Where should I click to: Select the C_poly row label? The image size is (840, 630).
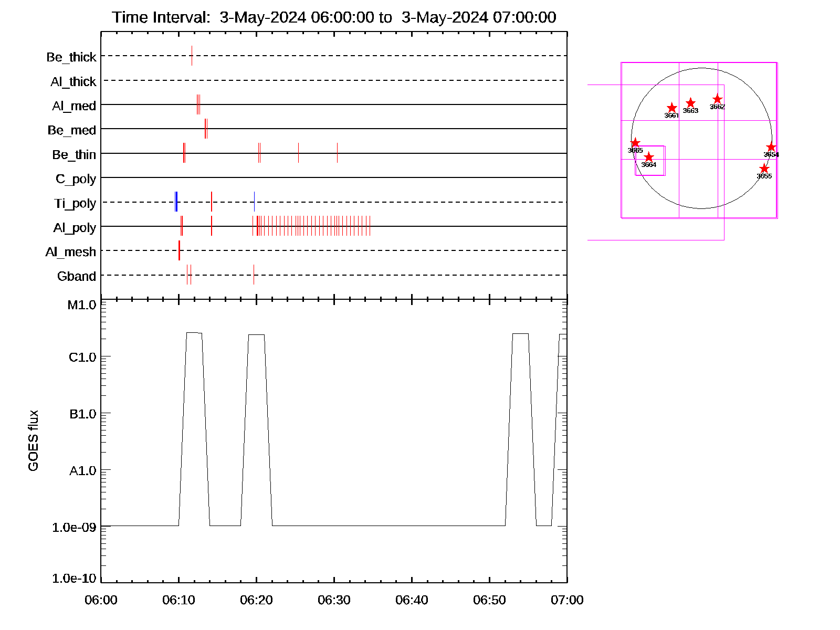(x=76, y=179)
